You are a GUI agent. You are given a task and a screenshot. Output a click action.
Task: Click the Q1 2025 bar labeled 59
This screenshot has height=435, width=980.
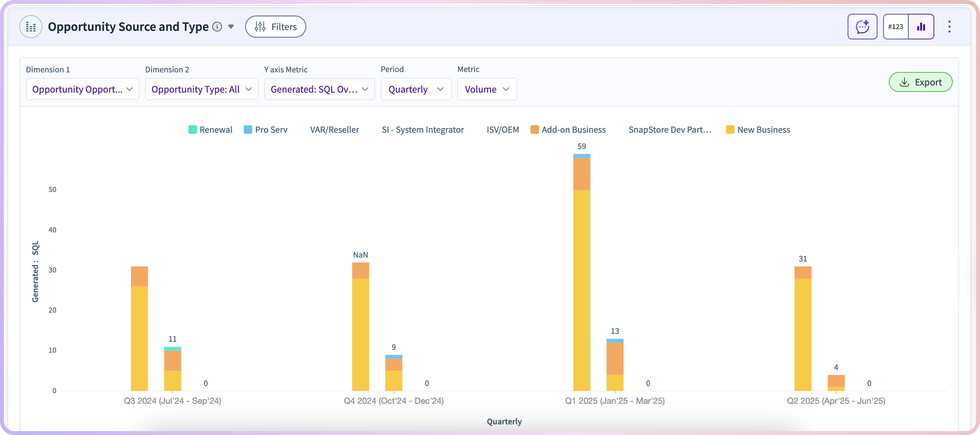coord(581,289)
